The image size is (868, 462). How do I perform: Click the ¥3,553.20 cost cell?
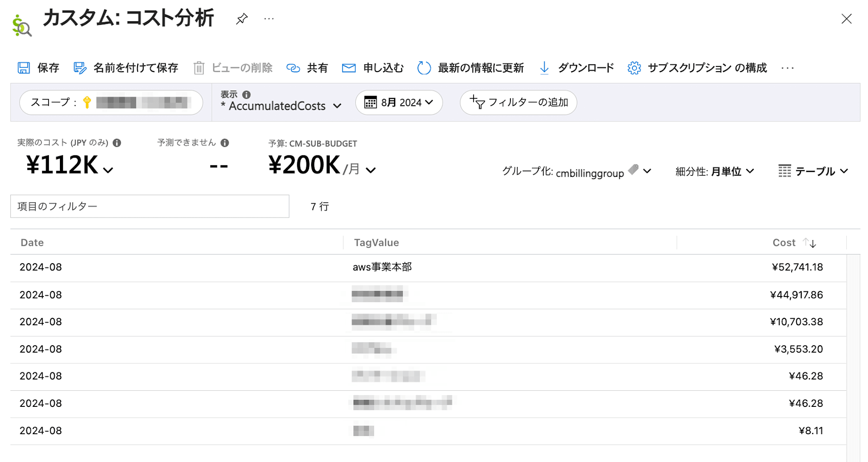pyautogui.click(x=799, y=349)
